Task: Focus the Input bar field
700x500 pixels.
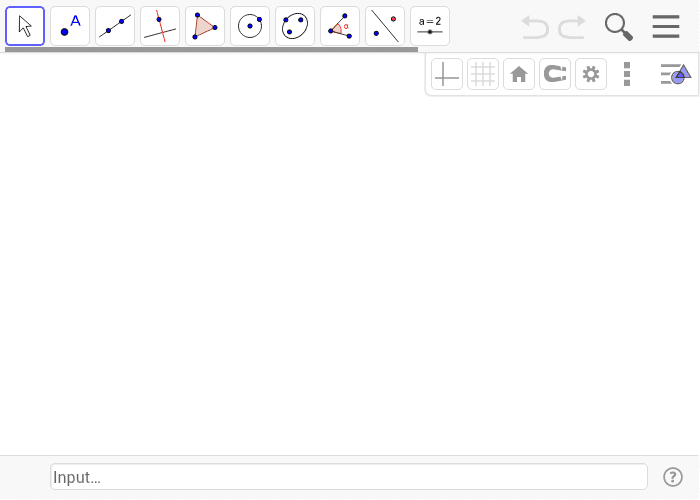Action: [349, 477]
